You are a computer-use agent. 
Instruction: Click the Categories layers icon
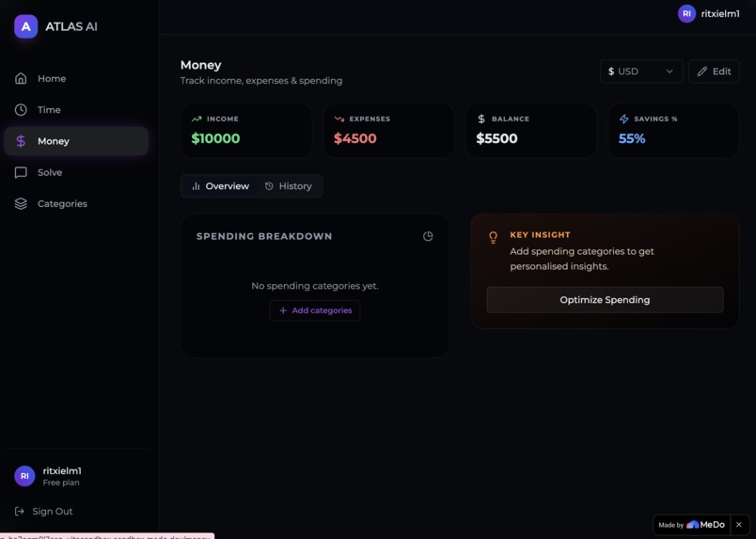point(21,203)
